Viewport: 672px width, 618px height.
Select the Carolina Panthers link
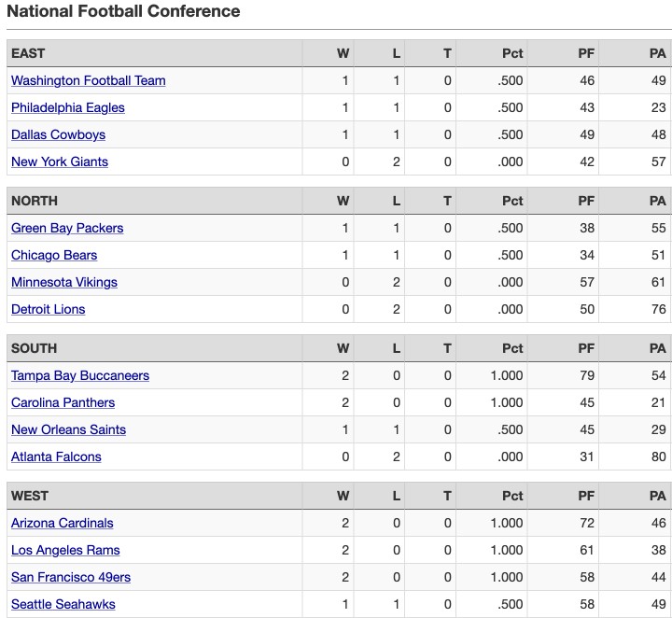tap(63, 402)
